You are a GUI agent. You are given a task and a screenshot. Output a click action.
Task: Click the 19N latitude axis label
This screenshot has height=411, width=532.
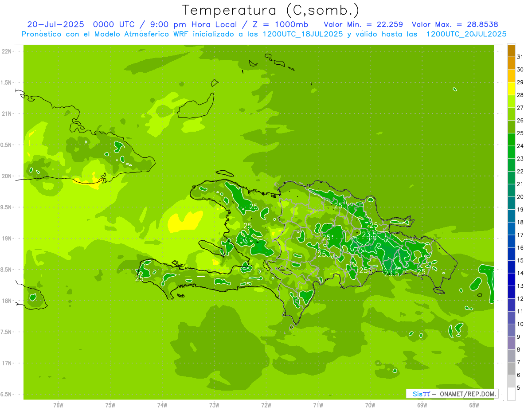pos(7,238)
